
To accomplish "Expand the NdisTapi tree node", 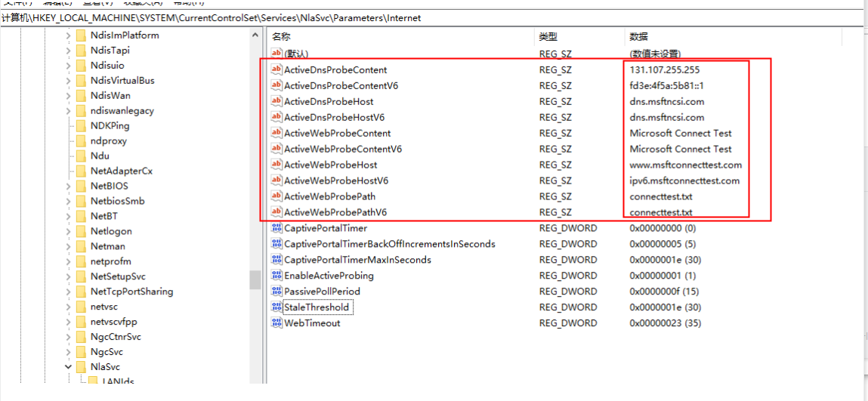I will [67, 51].
